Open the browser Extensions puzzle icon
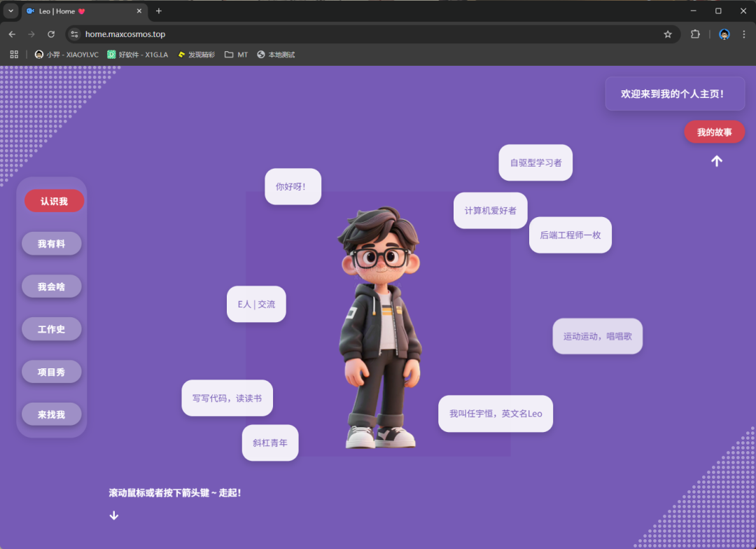This screenshot has height=549, width=756. 695,34
